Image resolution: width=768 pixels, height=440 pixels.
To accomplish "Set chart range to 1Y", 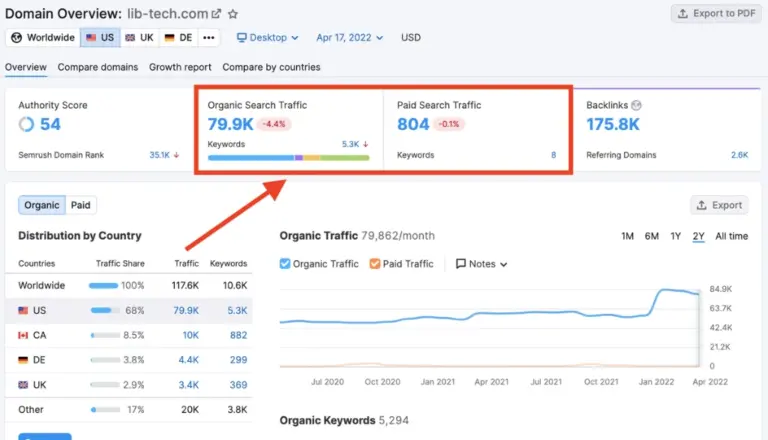I will [675, 236].
